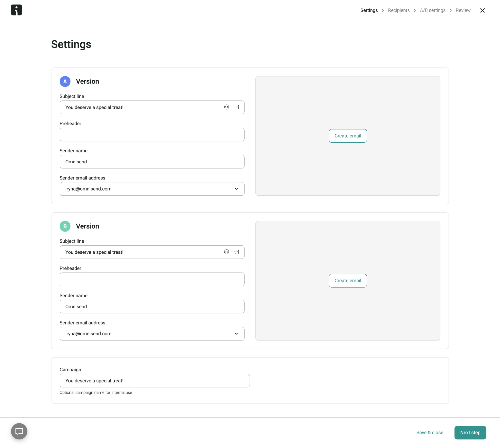Screen dimensions: 500x448
Task: Click the Version A preheader field
Action: [x=152, y=134]
